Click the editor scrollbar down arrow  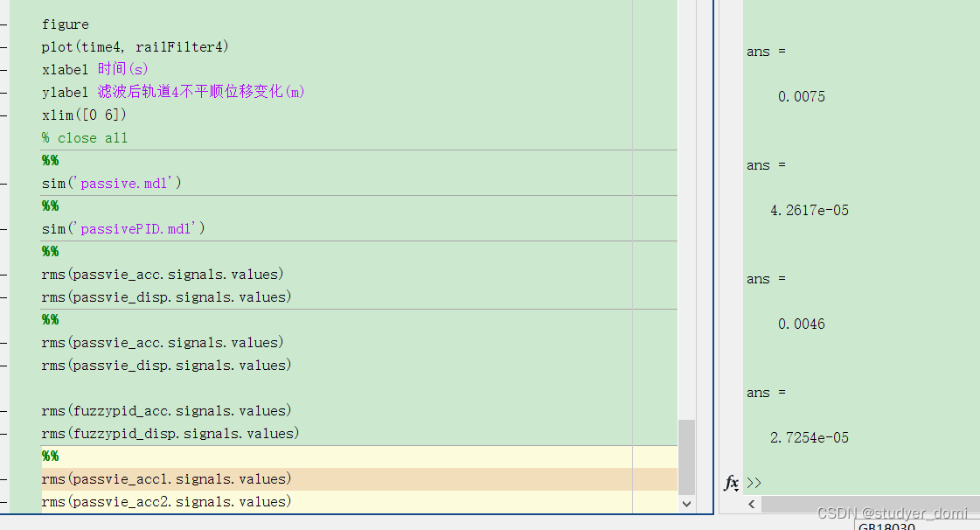[x=687, y=504]
